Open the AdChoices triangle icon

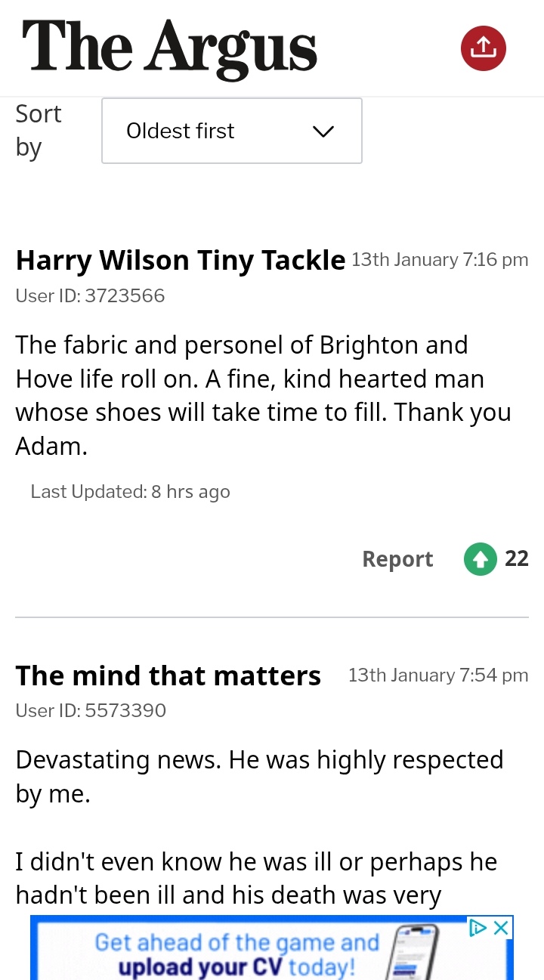click(x=478, y=928)
